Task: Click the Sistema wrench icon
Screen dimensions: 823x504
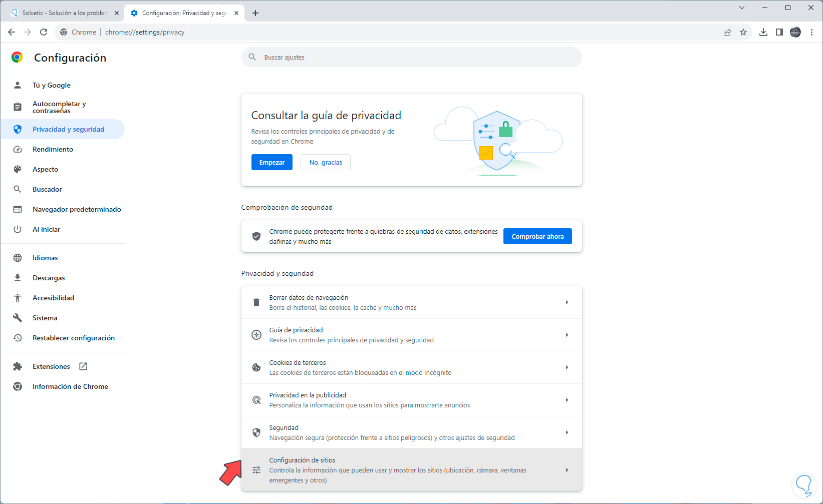Action: pyautogui.click(x=18, y=318)
